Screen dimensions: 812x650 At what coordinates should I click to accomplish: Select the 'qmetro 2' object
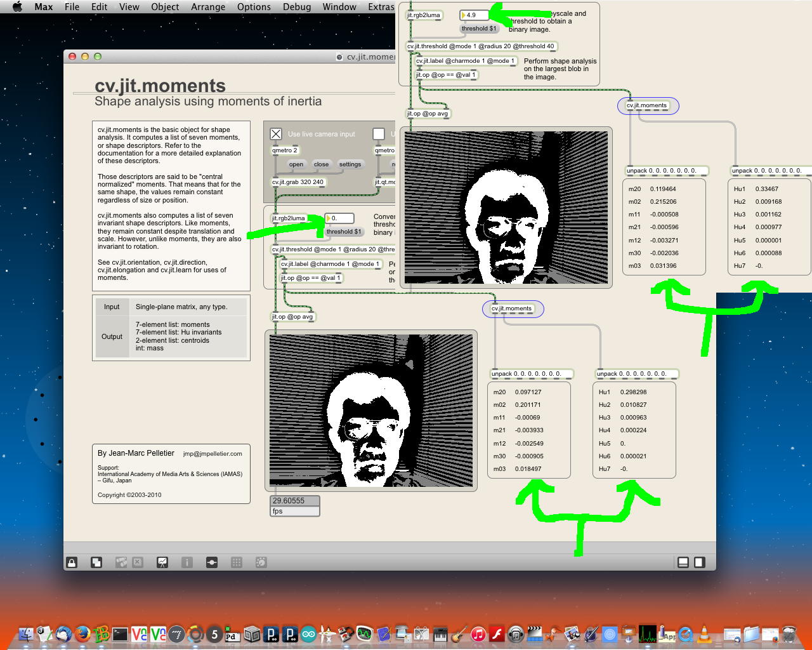coord(285,150)
